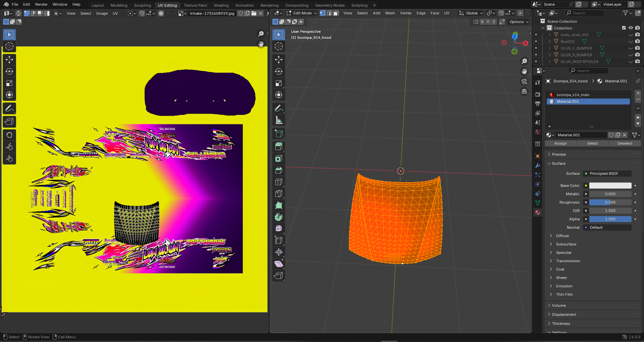Select the Pinch tool in UV editor
The height and width of the screenshot is (342, 644).
coord(9,158)
